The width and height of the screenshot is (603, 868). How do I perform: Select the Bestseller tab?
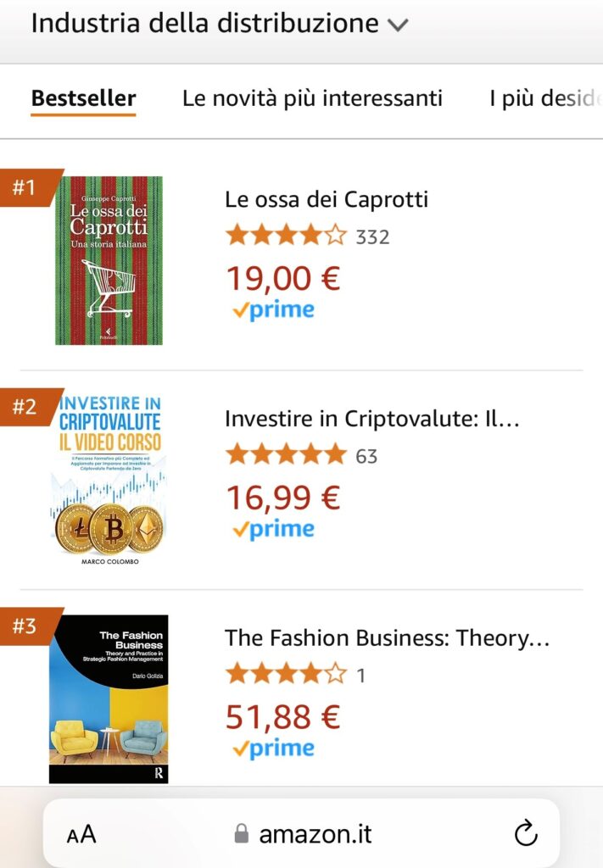(x=83, y=99)
